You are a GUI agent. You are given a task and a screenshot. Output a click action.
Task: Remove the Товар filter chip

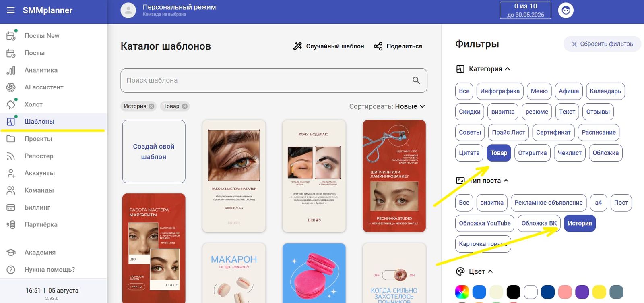pos(184,106)
